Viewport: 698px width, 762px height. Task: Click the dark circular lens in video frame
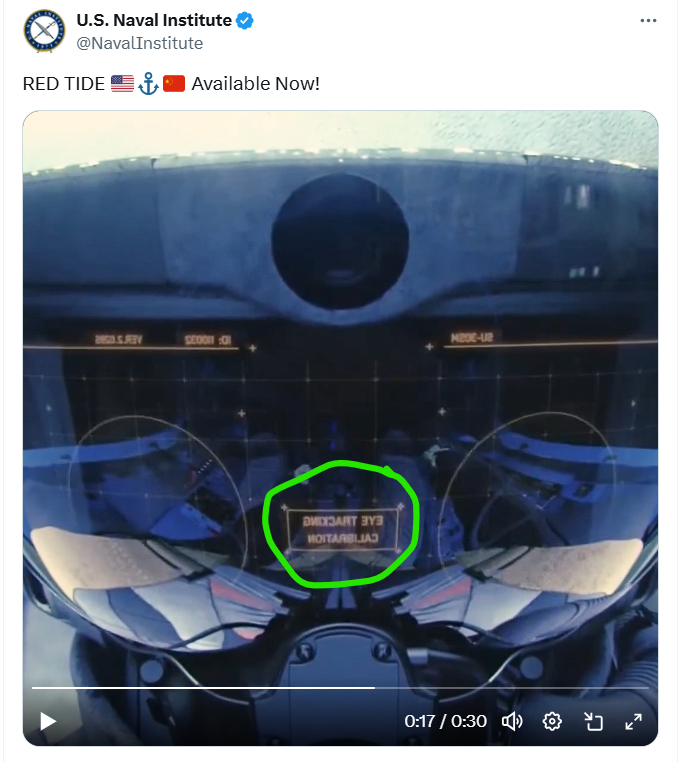(340, 242)
